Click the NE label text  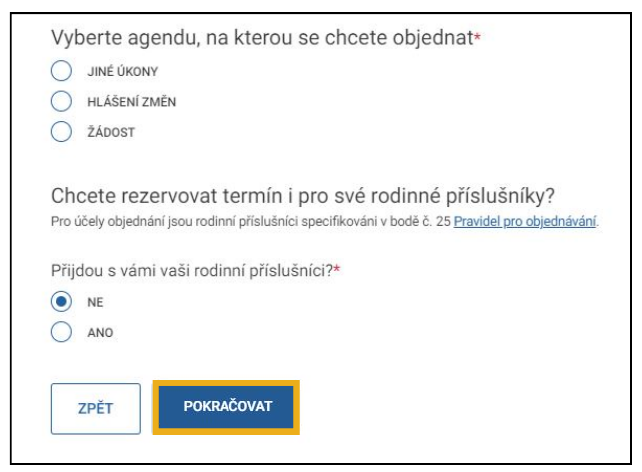[x=95, y=303]
